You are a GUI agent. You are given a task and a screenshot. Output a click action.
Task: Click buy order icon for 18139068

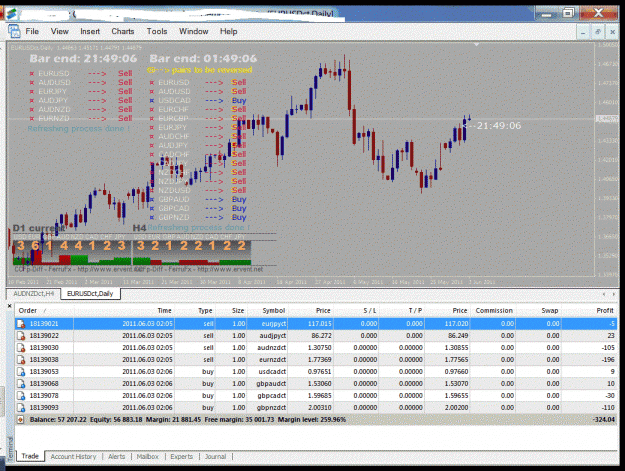click(x=21, y=384)
